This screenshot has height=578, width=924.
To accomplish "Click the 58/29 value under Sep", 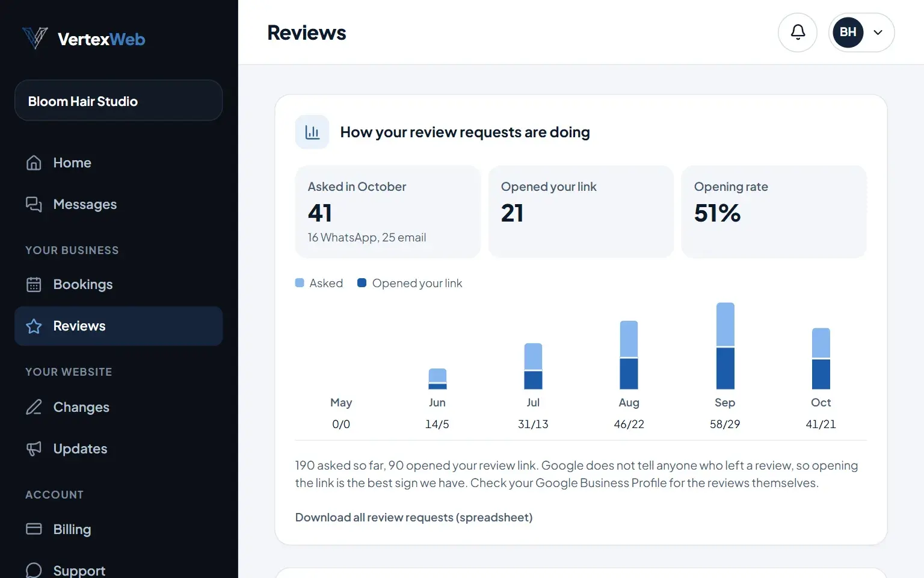I will click(725, 424).
